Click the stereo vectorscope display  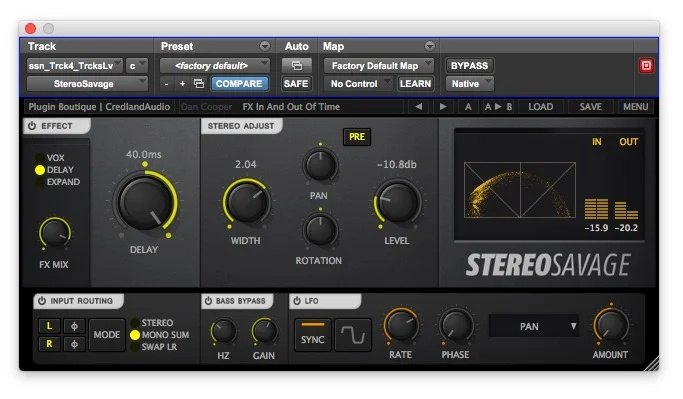click(x=520, y=190)
